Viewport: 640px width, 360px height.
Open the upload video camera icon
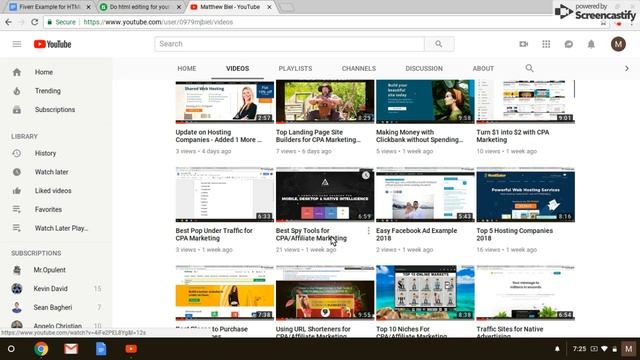tap(524, 44)
